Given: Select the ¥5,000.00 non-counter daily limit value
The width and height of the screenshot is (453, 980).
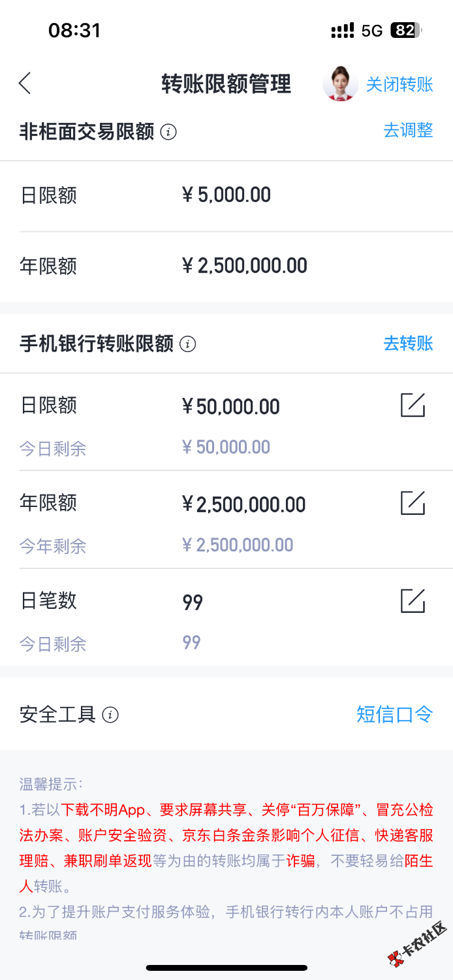Looking at the screenshot, I should 226,195.
